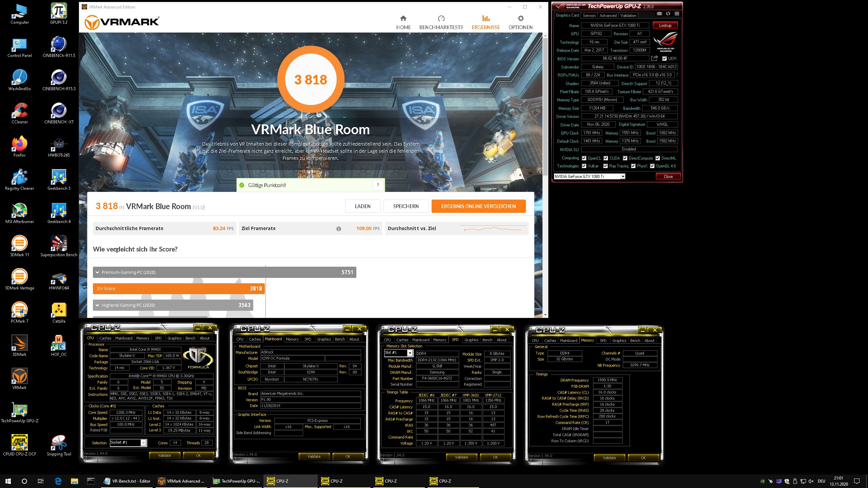
Task: Expand the Highend-Gaming-PC (2020) comparison row
Action: (173, 305)
